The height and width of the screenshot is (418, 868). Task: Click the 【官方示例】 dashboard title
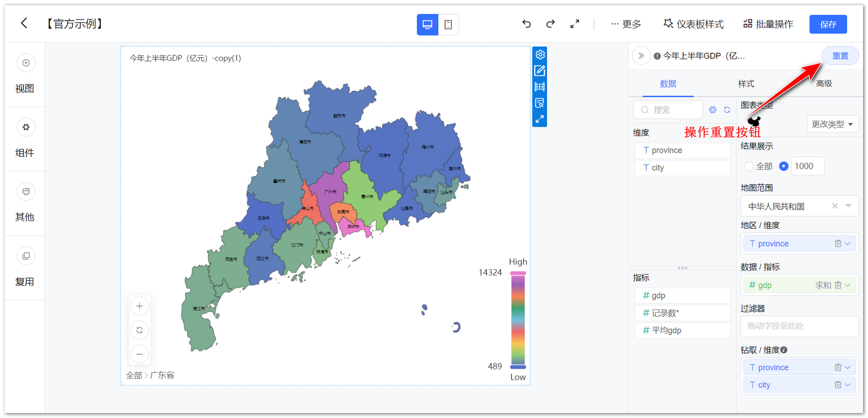pos(74,24)
